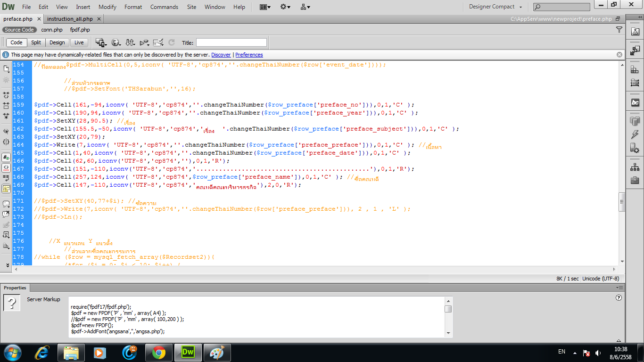
Task: Close the preface.php document tab
Action: tap(39, 19)
